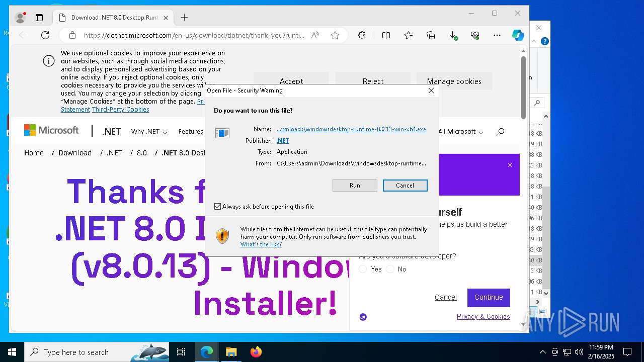The width and height of the screenshot is (644, 362).
Task: Close the Security Warning dialog X
Action: point(431,90)
